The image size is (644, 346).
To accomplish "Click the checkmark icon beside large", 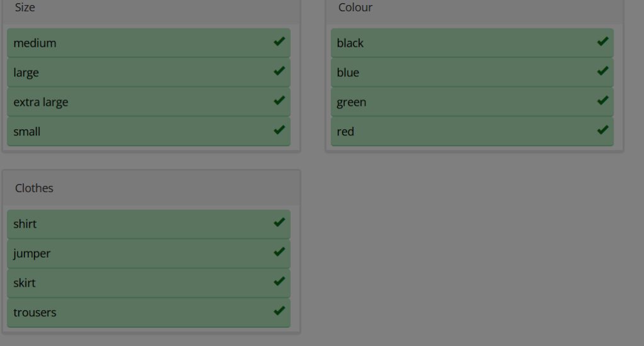I will [279, 72].
